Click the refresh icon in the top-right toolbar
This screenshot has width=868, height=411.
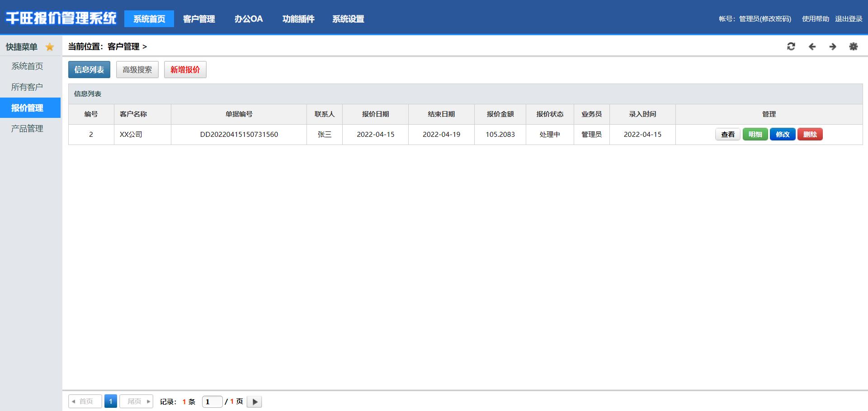coord(791,47)
